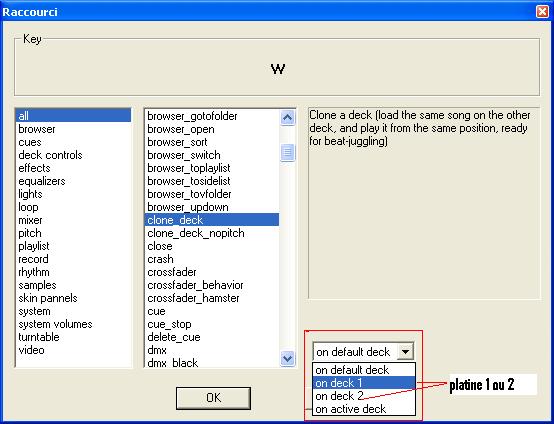Click the Key capture field showing W
The width and height of the screenshot is (554, 424).
277,67
